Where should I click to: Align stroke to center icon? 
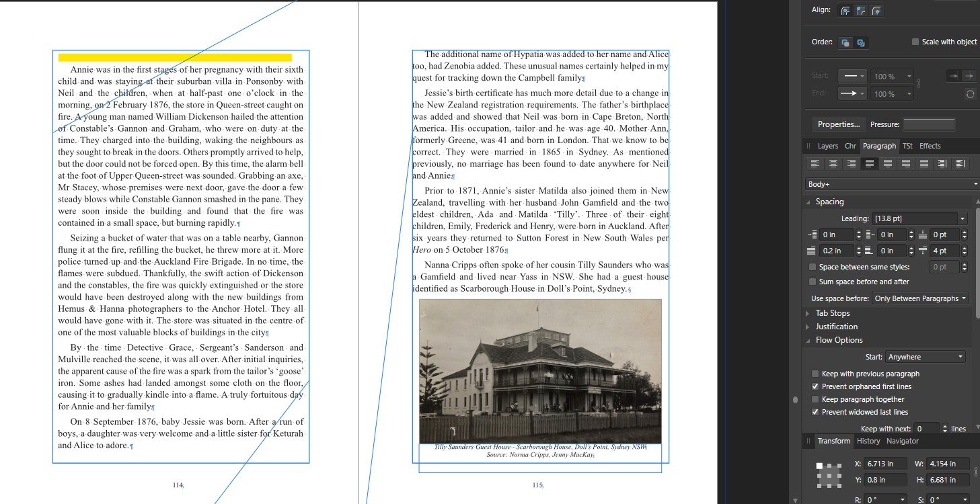coord(845,11)
